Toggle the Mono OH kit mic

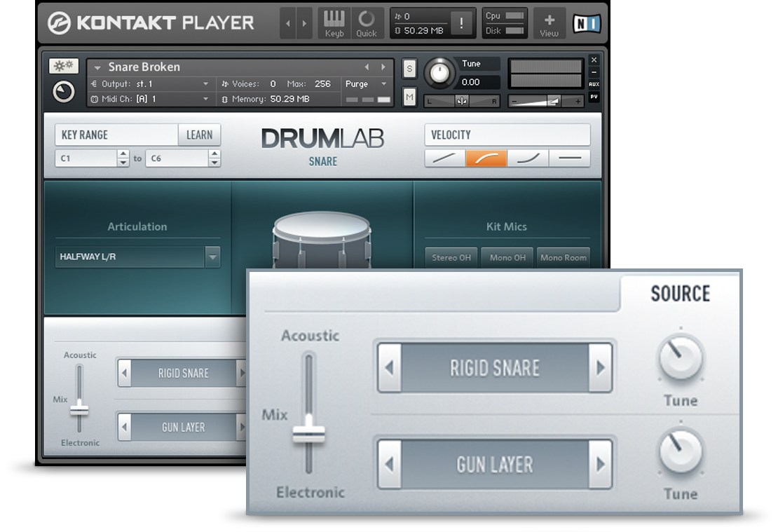pos(507,257)
